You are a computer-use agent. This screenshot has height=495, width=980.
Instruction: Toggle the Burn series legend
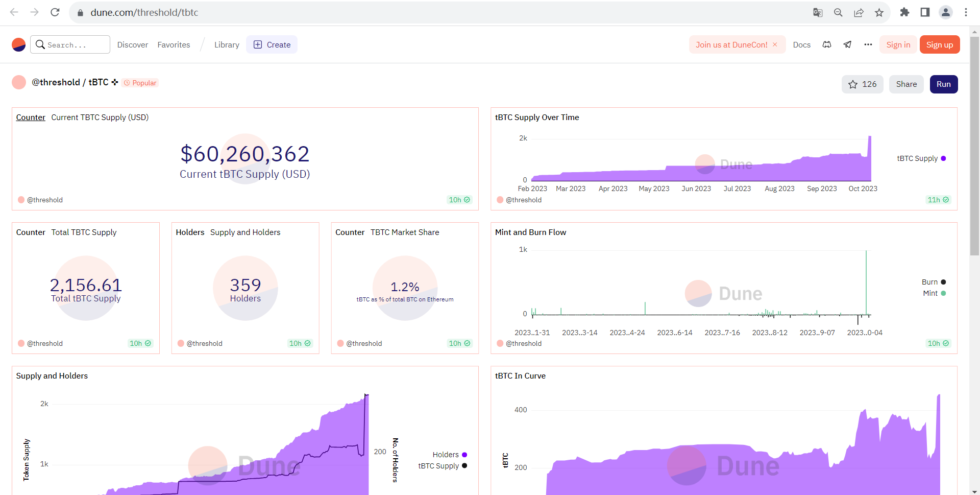934,282
